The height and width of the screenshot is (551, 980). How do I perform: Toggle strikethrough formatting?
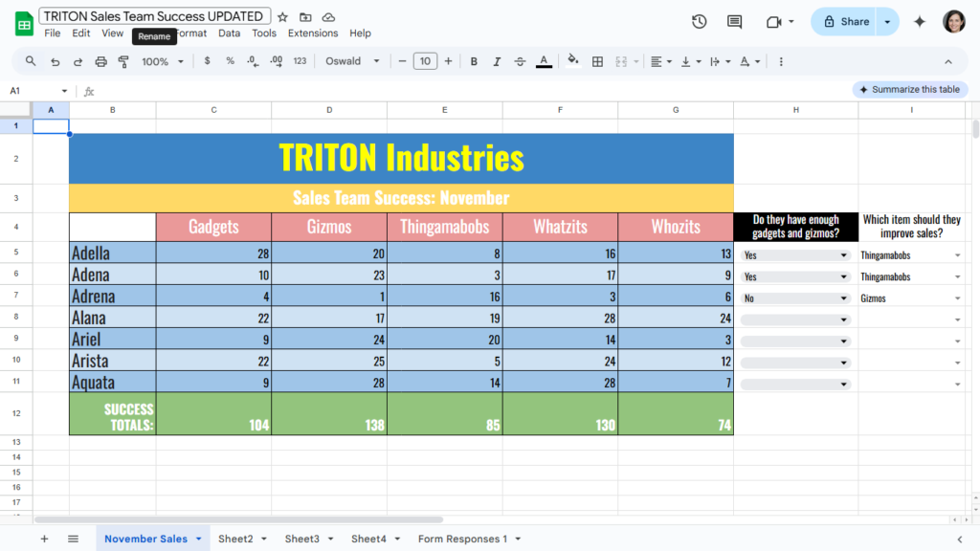(x=520, y=61)
